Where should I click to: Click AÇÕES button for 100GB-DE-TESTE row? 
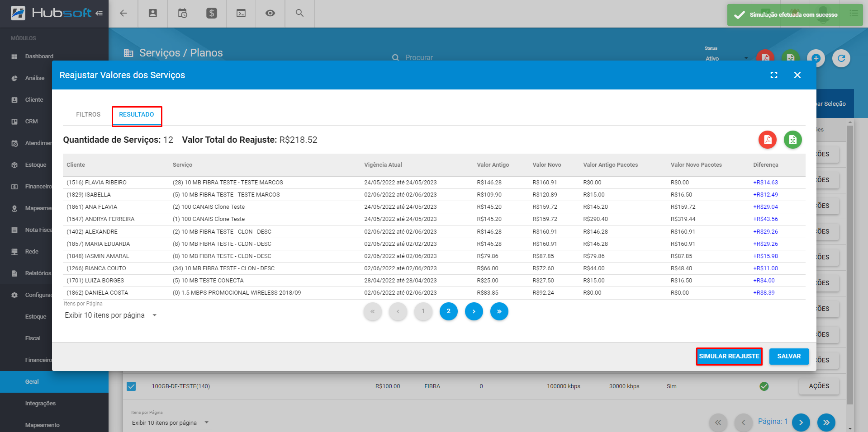(x=819, y=386)
